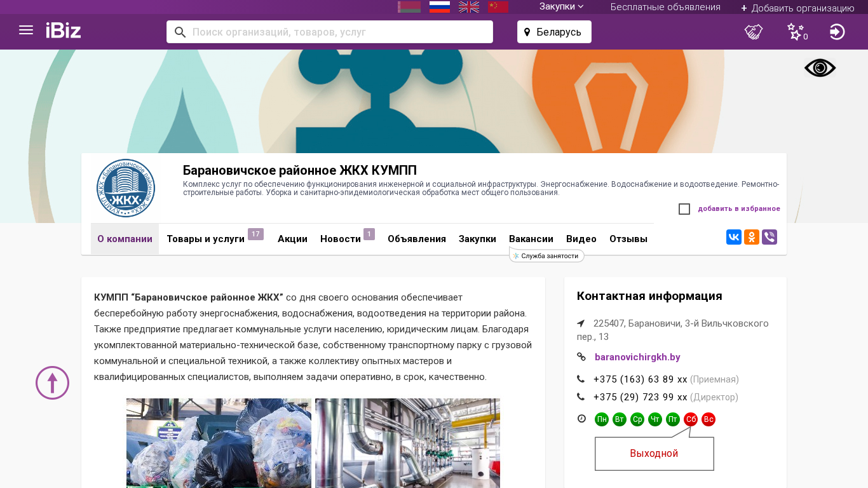Click the address text 225407, Барановичи
Image resolution: width=868 pixels, height=488 pixels.
click(673, 330)
